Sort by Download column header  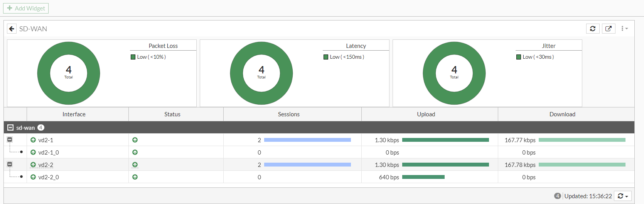(566, 114)
